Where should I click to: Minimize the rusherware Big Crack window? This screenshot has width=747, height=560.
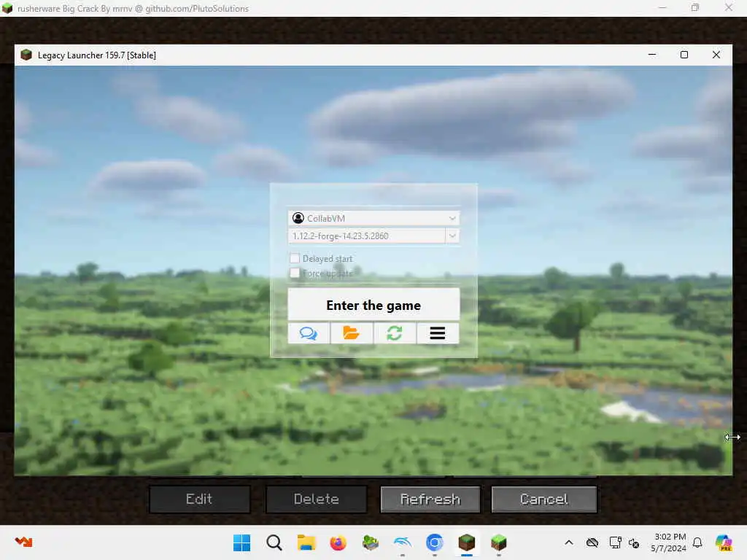pyautogui.click(x=662, y=7)
